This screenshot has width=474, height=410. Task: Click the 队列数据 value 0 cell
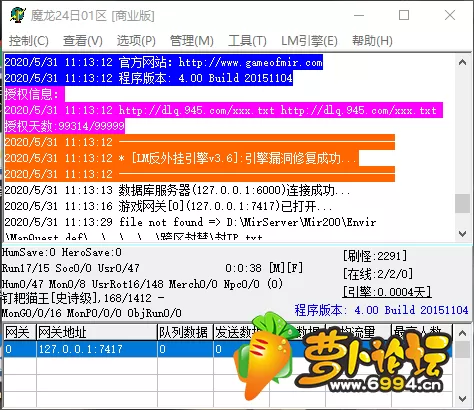[185, 349]
